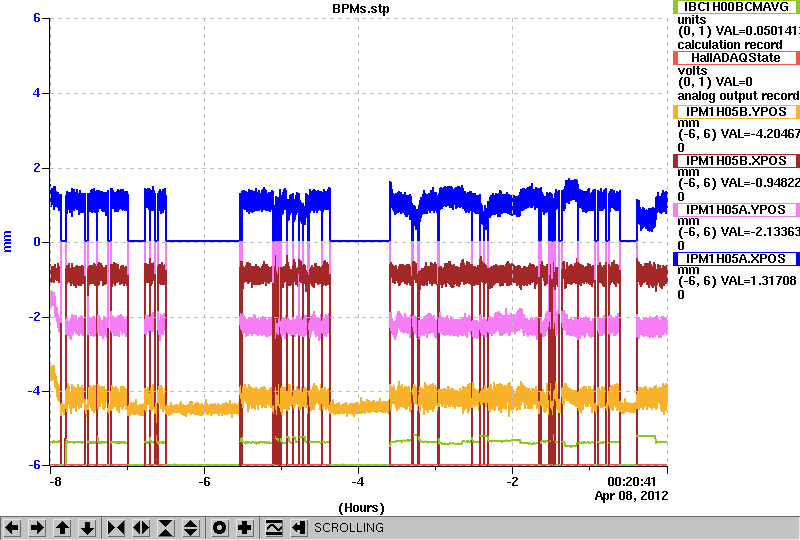Click the 'analog output record' description text
800x540 pixels.
click(738, 96)
